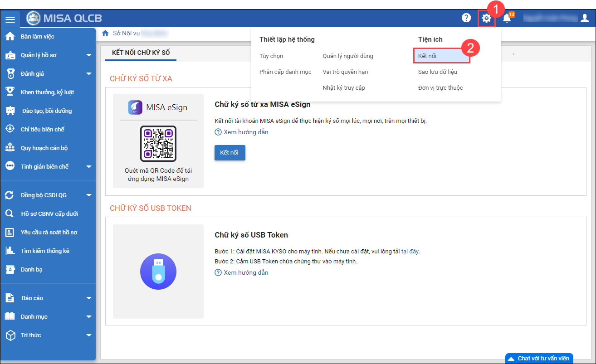Image resolution: width=596 pixels, height=364 pixels.
Task: Select the Kết nối chữ ký số tab
Action: [141, 53]
